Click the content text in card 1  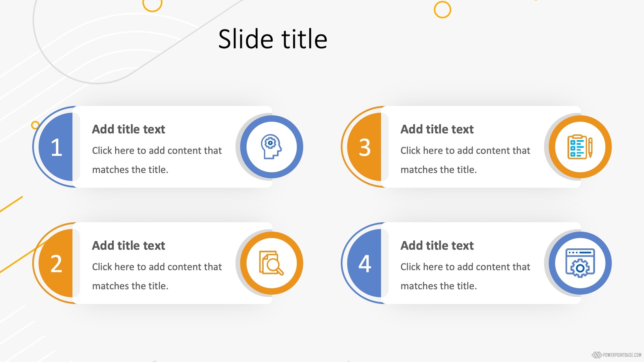pos(157,160)
